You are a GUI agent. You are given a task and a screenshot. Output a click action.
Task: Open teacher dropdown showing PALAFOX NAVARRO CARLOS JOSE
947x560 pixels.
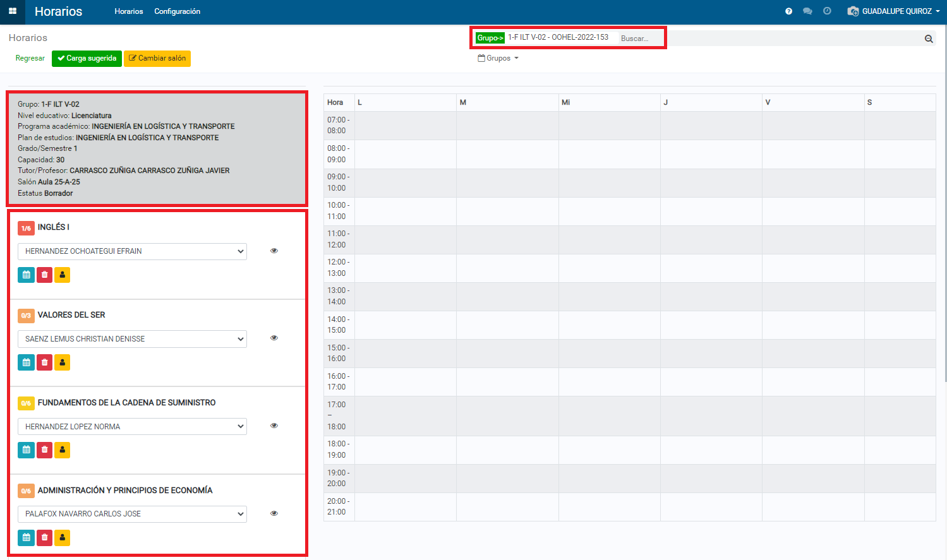point(132,514)
